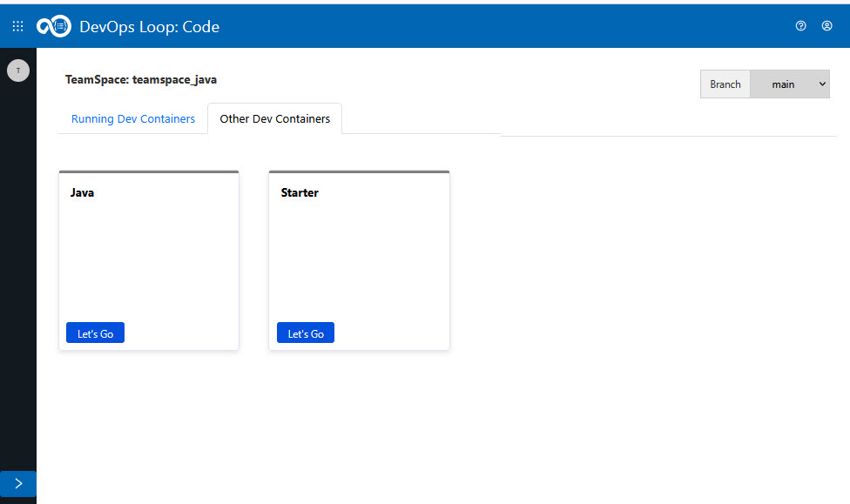Image resolution: width=850 pixels, height=504 pixels.
Task: Expand the left sidebar with chevron button
Action: click(18, 484)
